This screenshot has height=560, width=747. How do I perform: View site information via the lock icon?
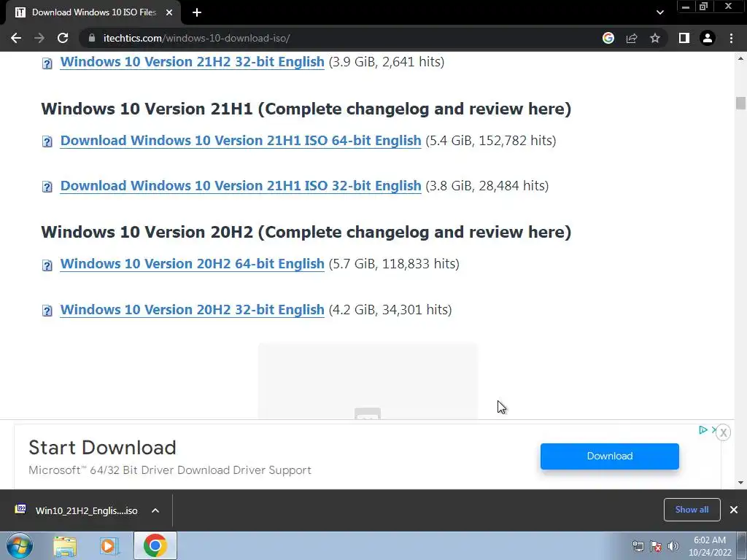pos(92,38)
